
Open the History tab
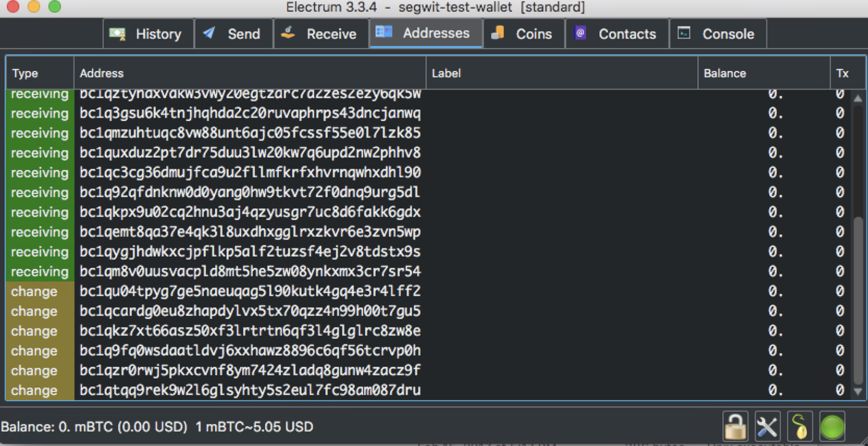click(x=148, y=34)
